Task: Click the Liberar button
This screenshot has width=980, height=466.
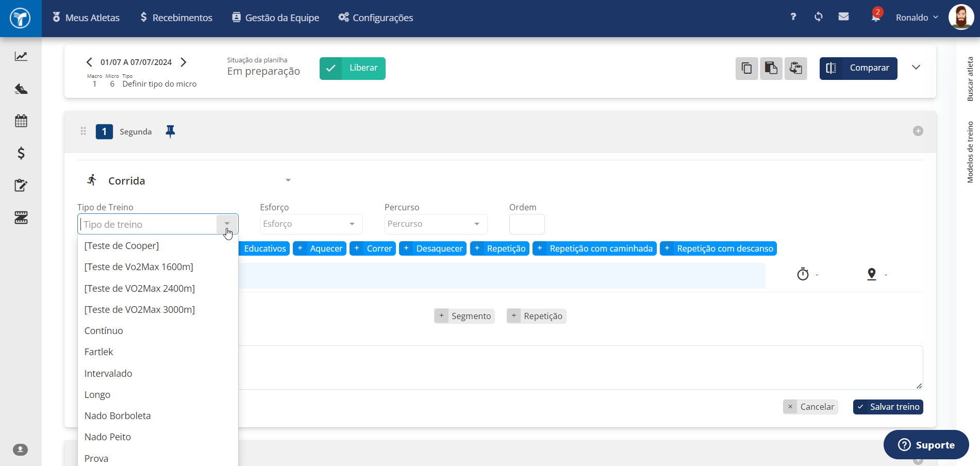Action: pos(353,68)
